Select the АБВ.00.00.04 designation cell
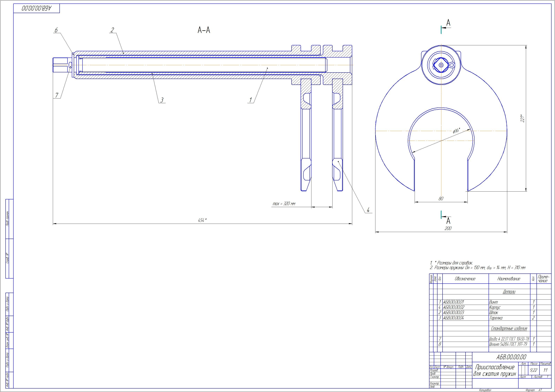This screenshot has width=555, height=392. [x=453, y=318]
